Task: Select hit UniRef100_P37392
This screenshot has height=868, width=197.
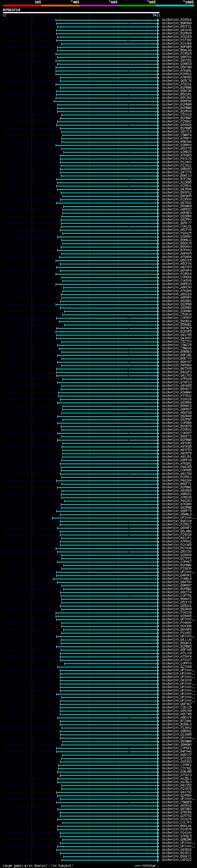Action: tap(177, 40)
